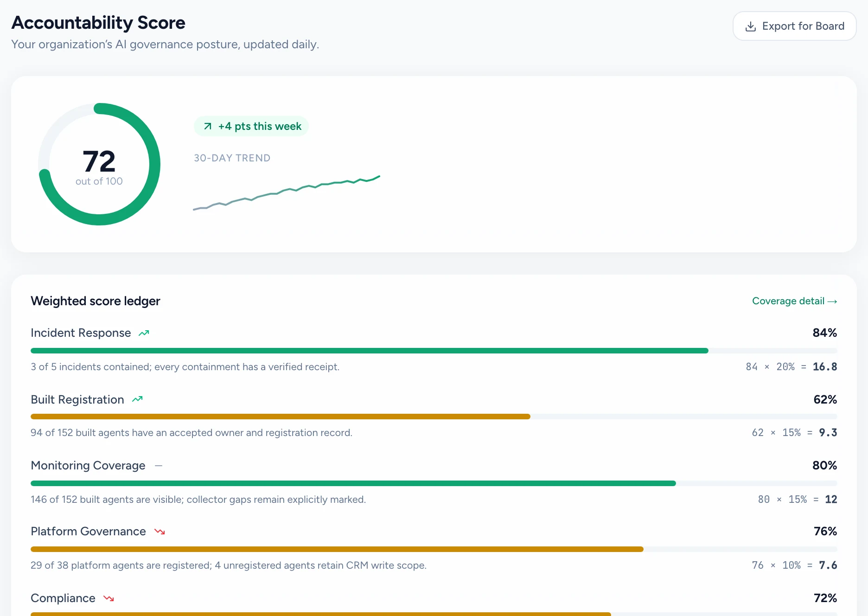Click '29 of 38 platform agents' description
868x616 pixels.
point(229,565)
